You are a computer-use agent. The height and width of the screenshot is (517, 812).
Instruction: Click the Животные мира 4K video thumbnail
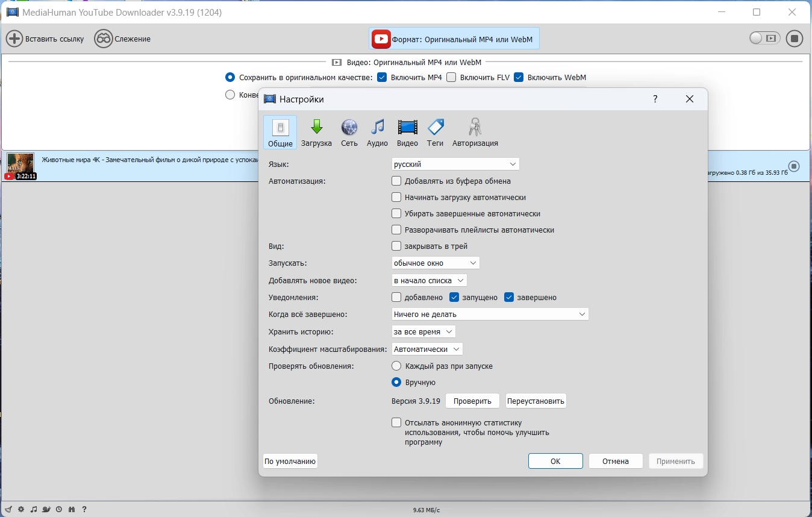(20, 166)
